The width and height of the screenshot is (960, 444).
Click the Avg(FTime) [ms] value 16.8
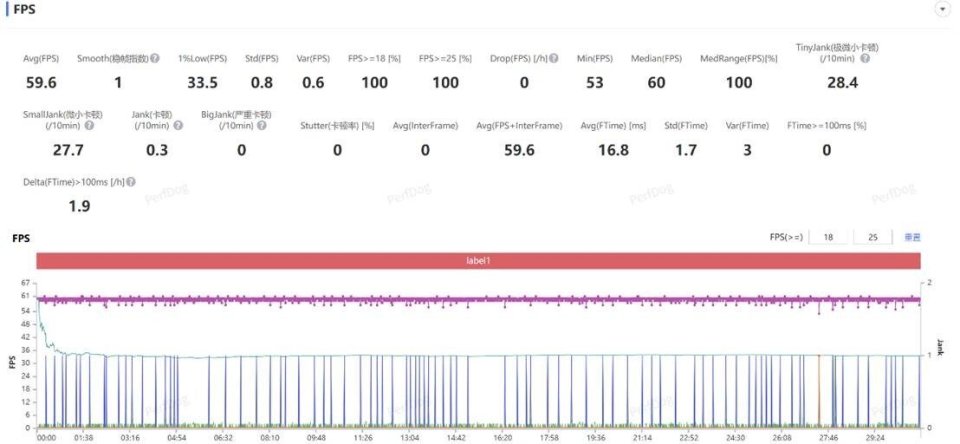coord(613,150)
